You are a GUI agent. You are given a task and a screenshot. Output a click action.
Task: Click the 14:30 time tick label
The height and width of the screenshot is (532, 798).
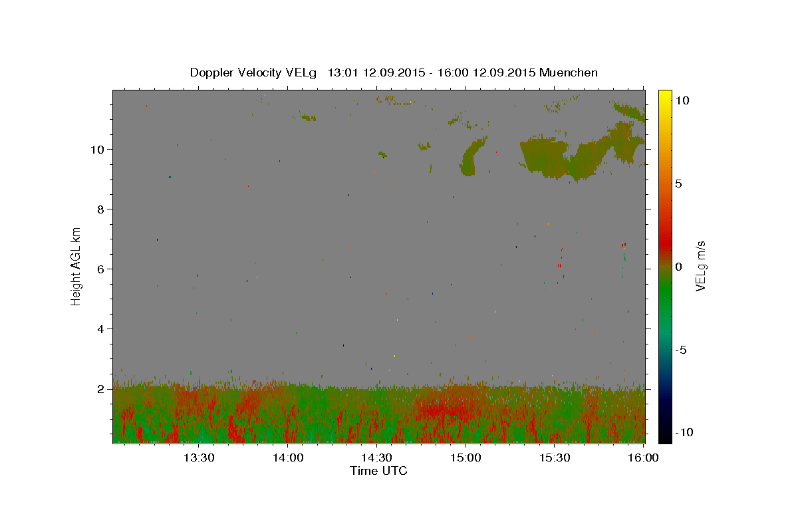coord(376,458)
